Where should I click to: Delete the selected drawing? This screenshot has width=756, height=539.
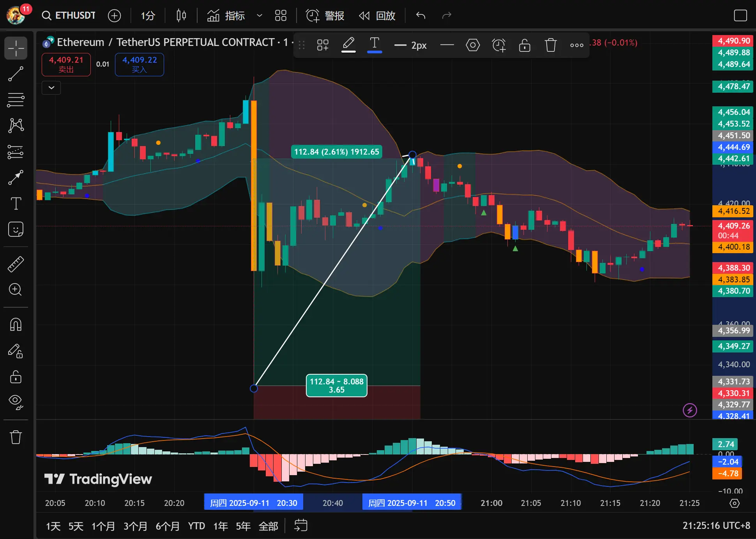click(551, 45)
